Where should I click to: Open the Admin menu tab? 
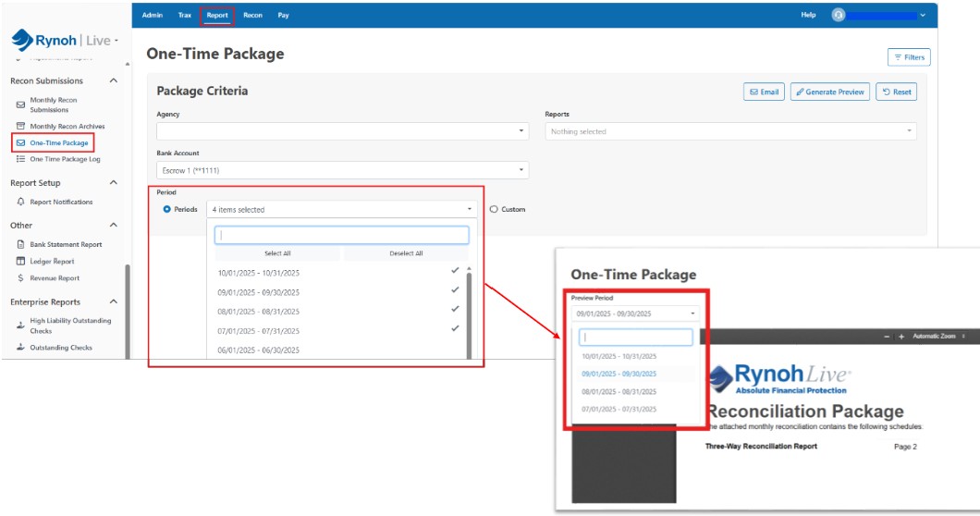click(152, 15)
